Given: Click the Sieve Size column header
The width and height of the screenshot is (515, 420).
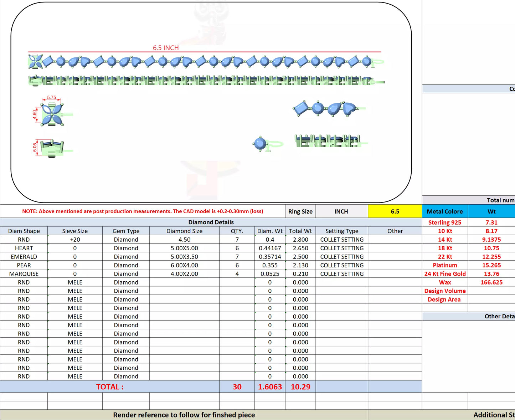Looking at the screenshot, I should click(75, 231).
